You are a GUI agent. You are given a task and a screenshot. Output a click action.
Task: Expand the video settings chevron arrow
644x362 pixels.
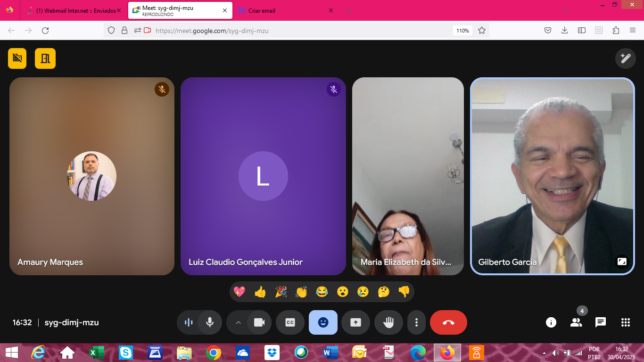pos(238,322)
